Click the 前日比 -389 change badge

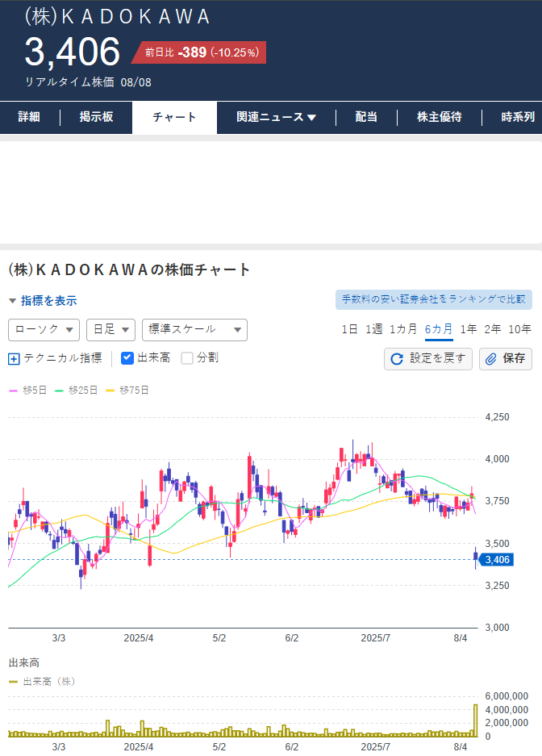198,52
